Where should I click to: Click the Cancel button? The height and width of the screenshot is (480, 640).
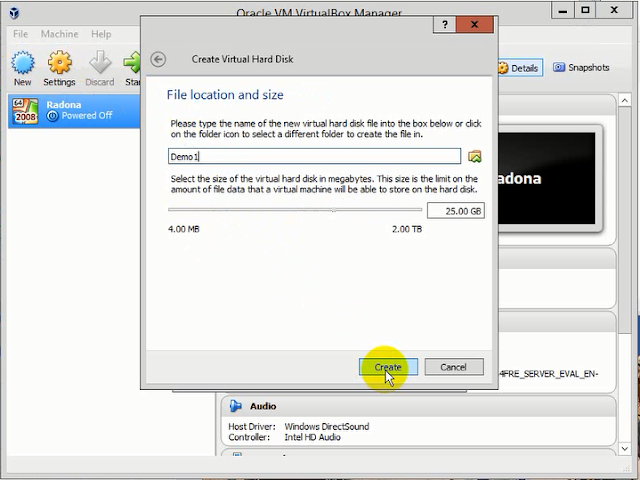point(454,367)
